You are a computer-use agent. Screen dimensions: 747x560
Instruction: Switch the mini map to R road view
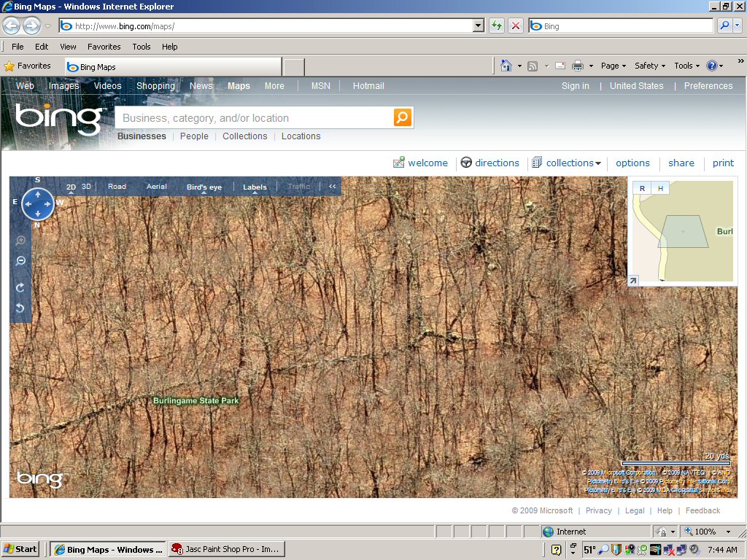(642, 189)
